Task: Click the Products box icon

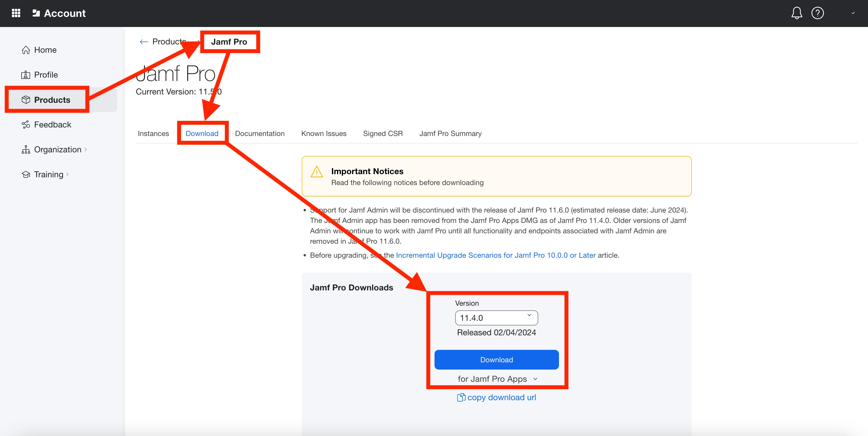Action: tap(26, 100)
